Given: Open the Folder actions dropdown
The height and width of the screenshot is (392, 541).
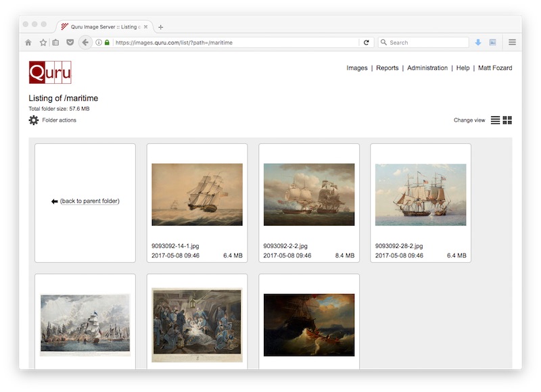Looking at the screenshot, I should point(59,120).
